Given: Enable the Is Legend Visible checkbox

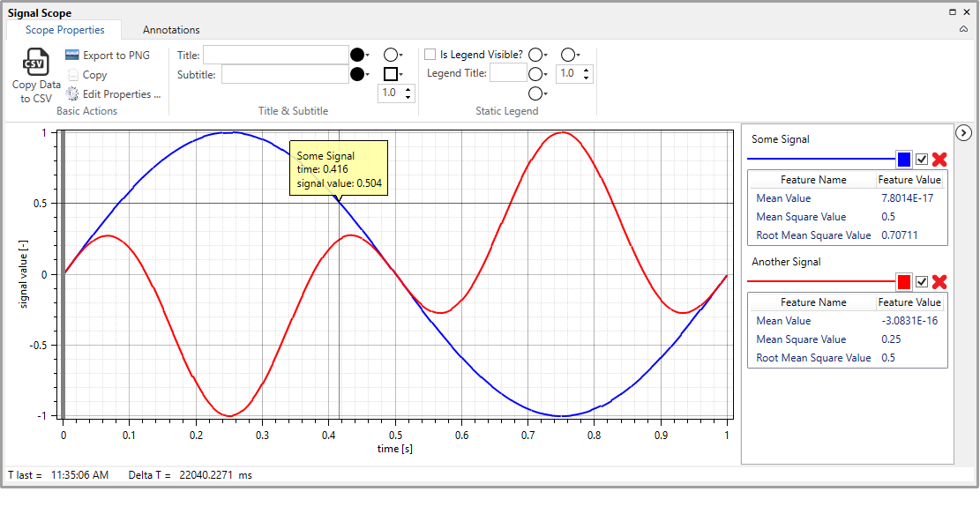Looking at the screenshot, I should tap(430, 55).
